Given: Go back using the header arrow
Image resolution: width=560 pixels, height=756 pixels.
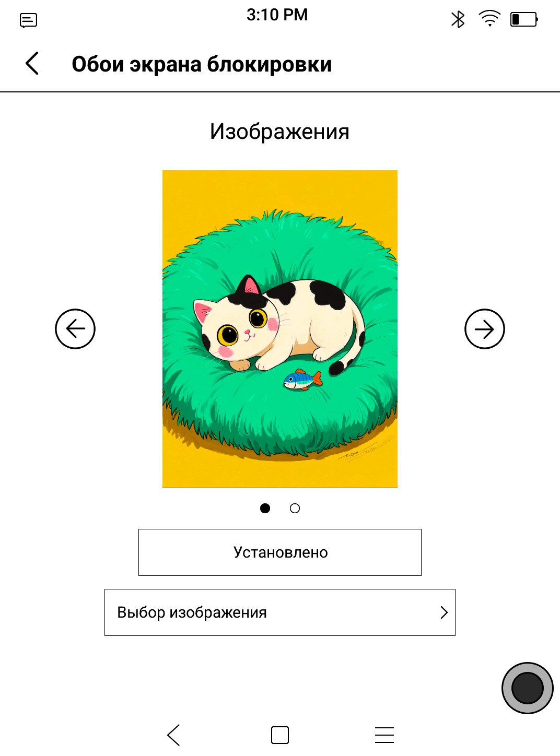Looking at the screenshot, I should click(32, 64).
